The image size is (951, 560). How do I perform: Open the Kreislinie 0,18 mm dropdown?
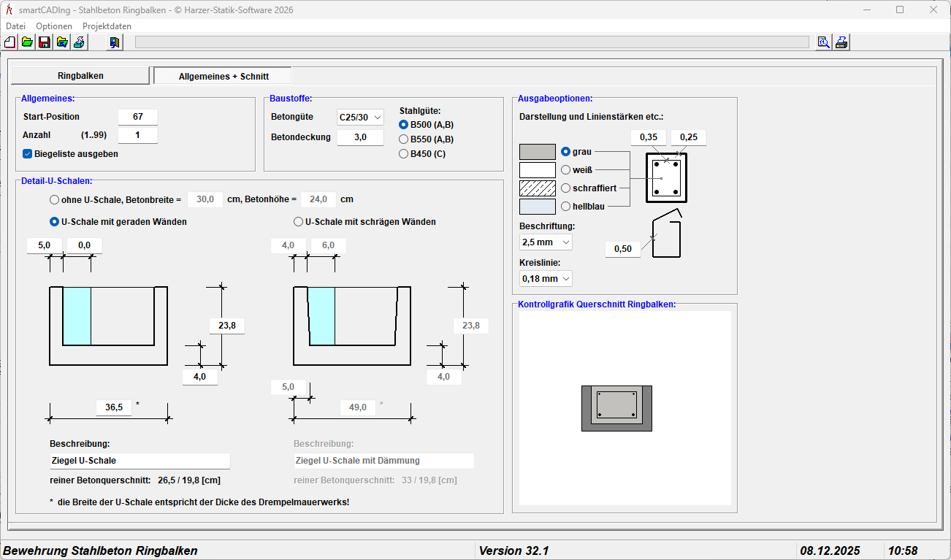pos(546,279)
